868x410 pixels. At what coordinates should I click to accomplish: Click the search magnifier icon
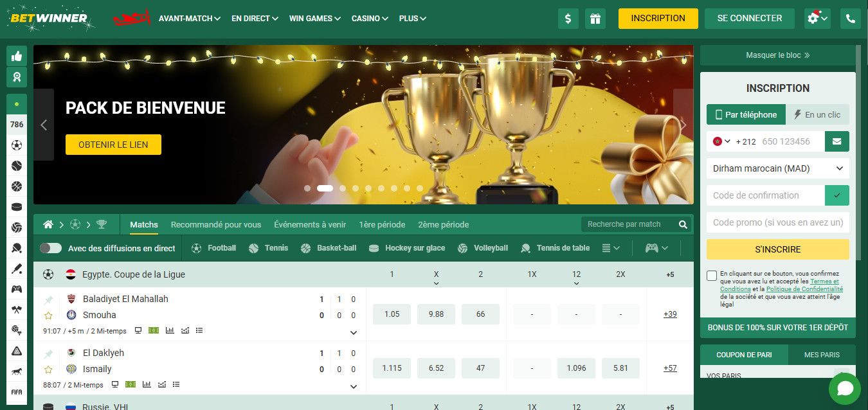pyautogui.click(x=683, y=224)
